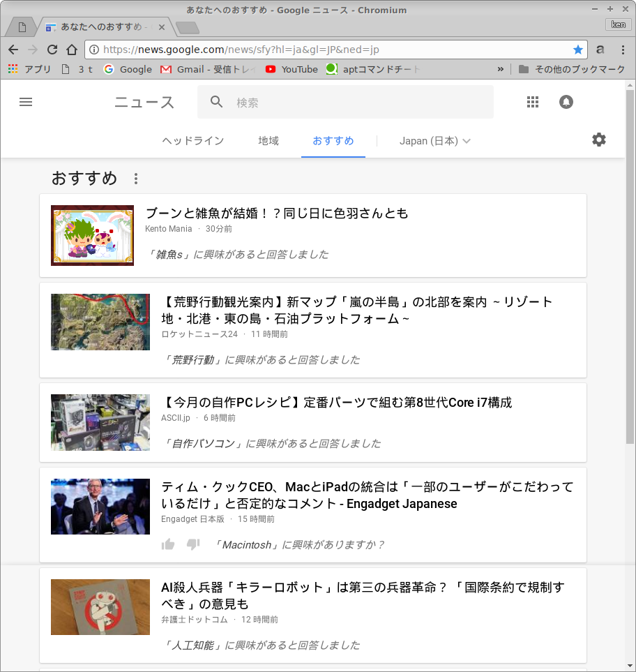Switch to 地域 tab

(268, 141)
